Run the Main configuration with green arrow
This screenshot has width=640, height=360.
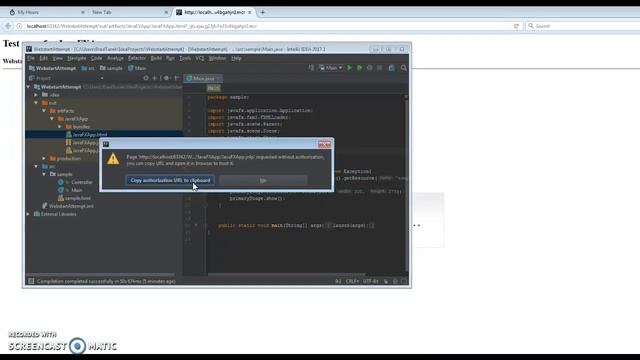pos(349,68)
